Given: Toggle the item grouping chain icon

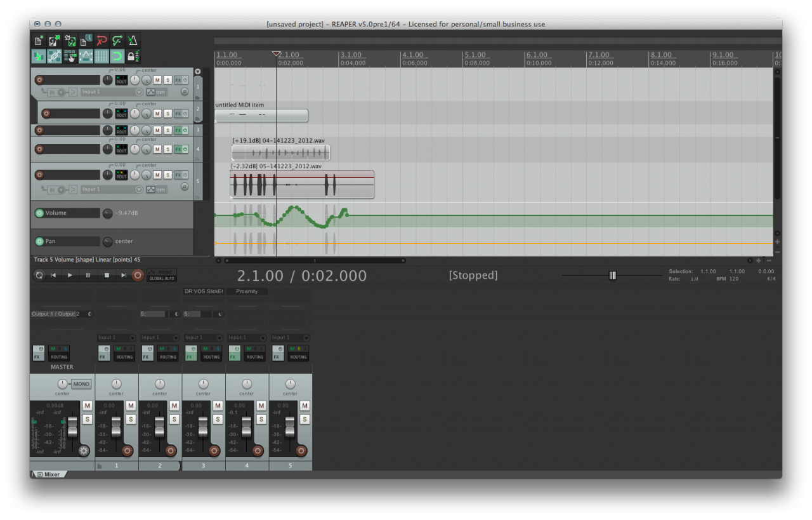Looking at the screenshot, I should tap(54, 57).
